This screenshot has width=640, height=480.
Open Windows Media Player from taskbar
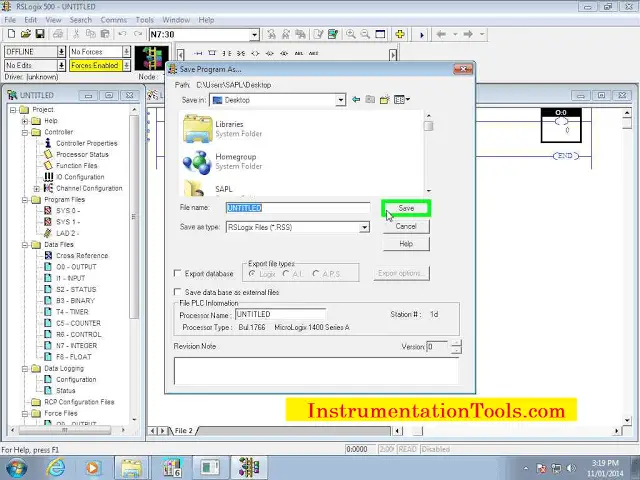click(x=93, y=467)
